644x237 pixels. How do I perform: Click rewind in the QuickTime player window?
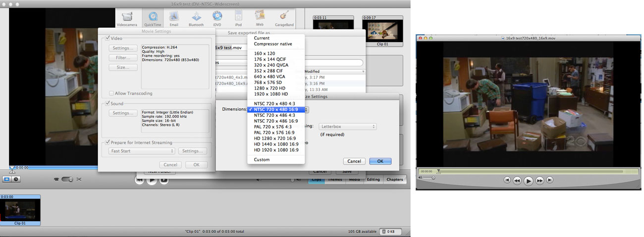click(x=517, y=181)
